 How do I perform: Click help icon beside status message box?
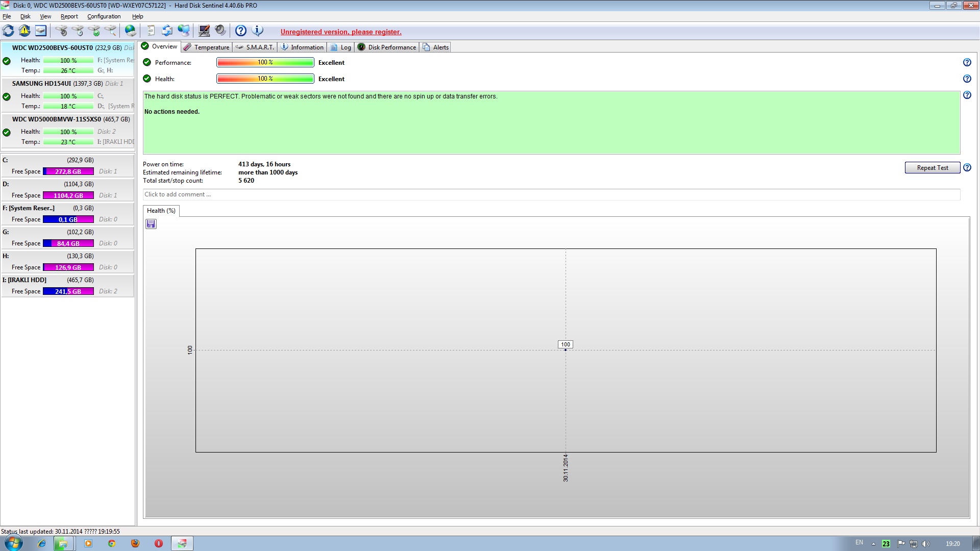coord(967,95)
